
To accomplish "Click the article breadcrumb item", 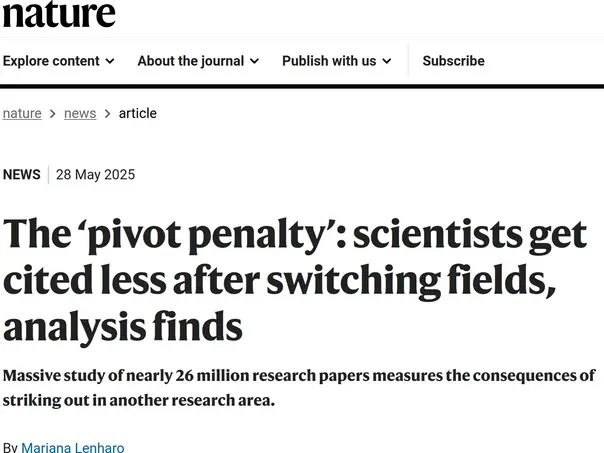I will pyautogui.click(x=138, y=113).
